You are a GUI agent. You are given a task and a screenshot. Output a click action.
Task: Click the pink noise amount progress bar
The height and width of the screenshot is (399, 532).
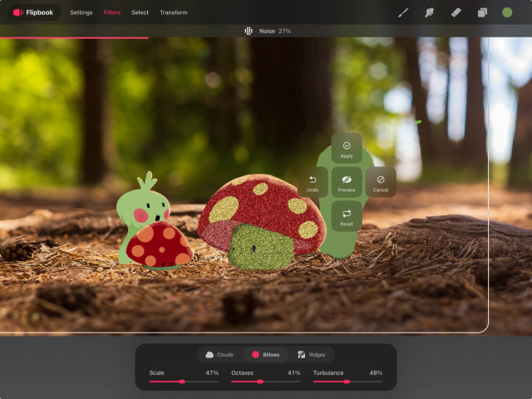point(74,37)
